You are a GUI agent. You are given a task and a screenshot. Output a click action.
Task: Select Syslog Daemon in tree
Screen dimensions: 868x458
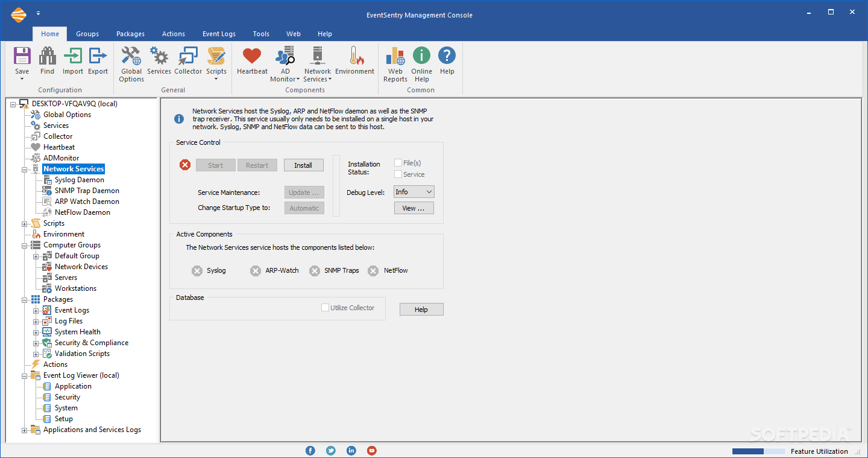point(80,180)
